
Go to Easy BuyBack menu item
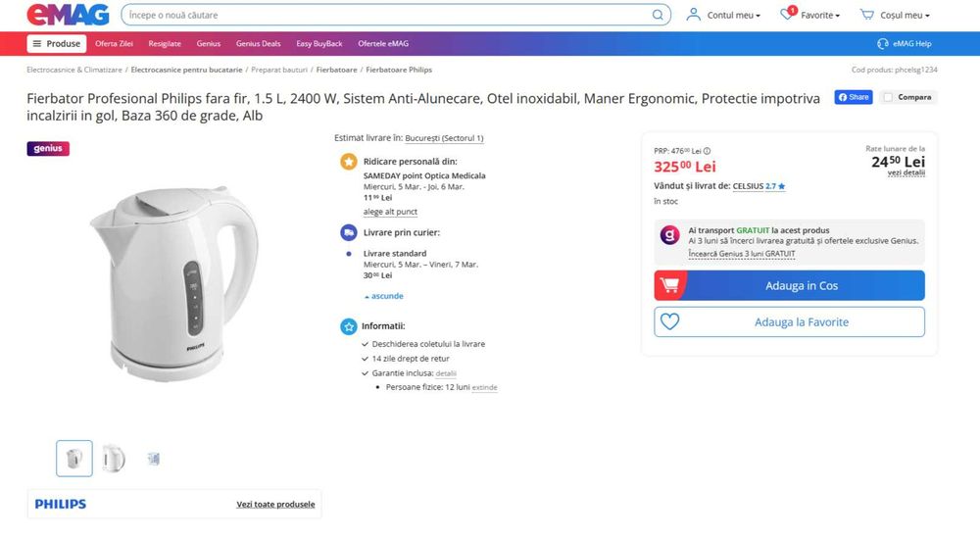[319, 44]
